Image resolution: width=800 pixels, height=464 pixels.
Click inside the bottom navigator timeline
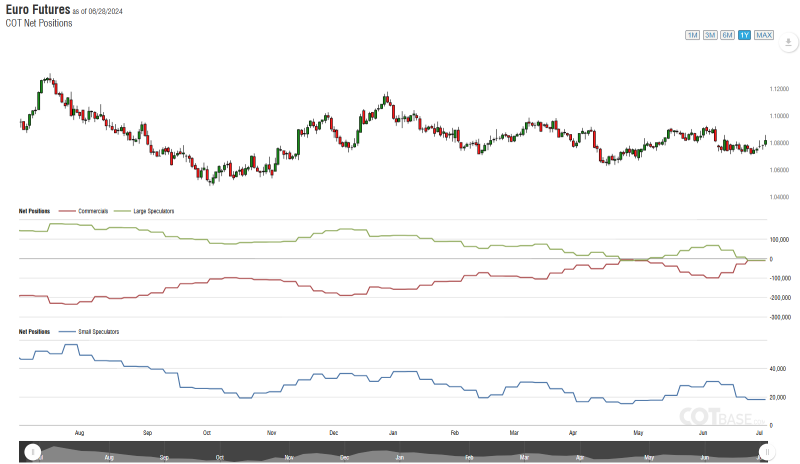pos(400,452)
